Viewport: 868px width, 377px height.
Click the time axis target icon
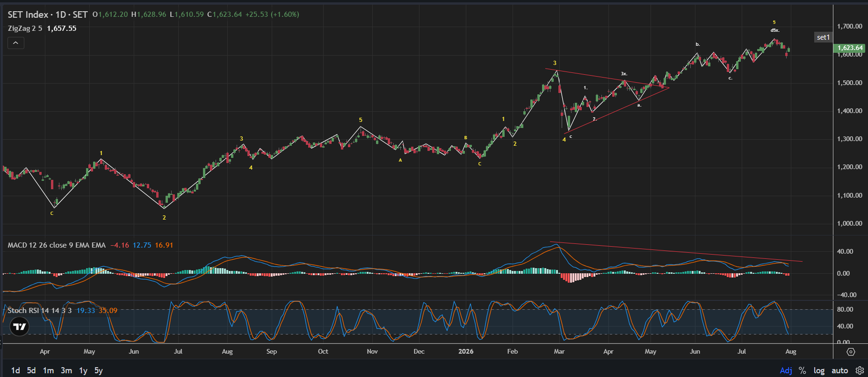[x=851, y=352]
